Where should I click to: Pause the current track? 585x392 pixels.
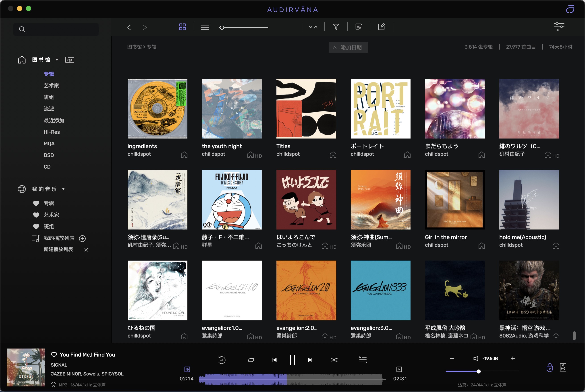292,360
